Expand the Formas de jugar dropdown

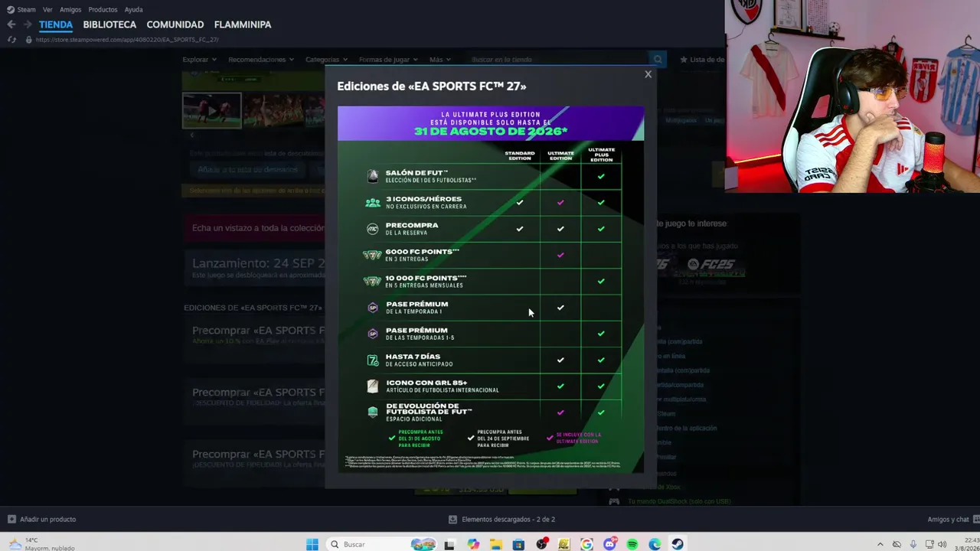click(x=388, y=60)
